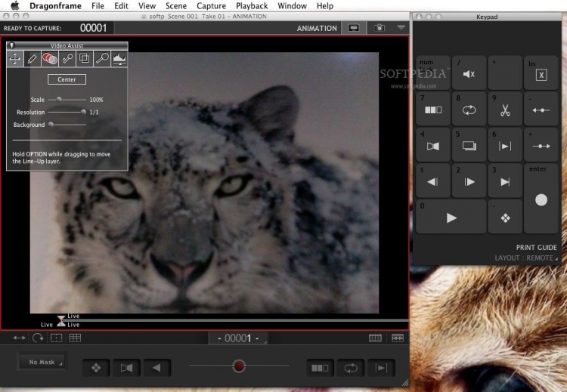Toggle loop playback button in bottom bar

pos(351,368)
